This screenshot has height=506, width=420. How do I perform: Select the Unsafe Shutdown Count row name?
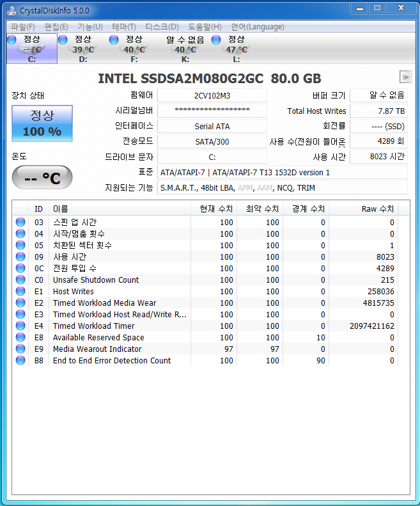coord(96,280)
